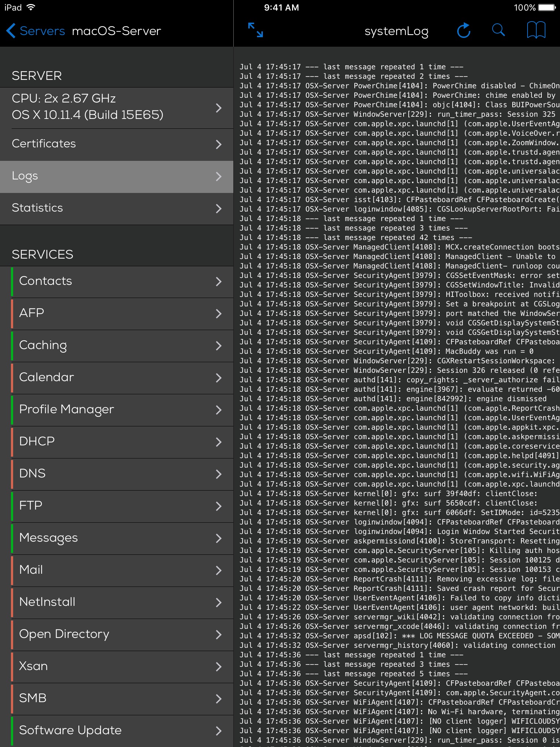This screenshot has width=560, height=747.
Task: Tap the fullscreen expand arrows icon
Action: 255,30
